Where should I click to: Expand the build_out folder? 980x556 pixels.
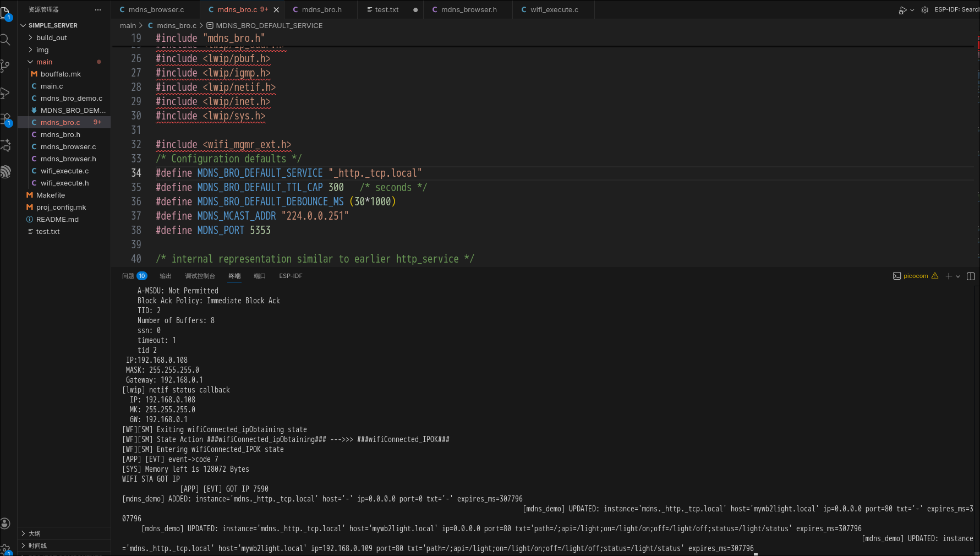pyautogui.click(x=51, y=38)
